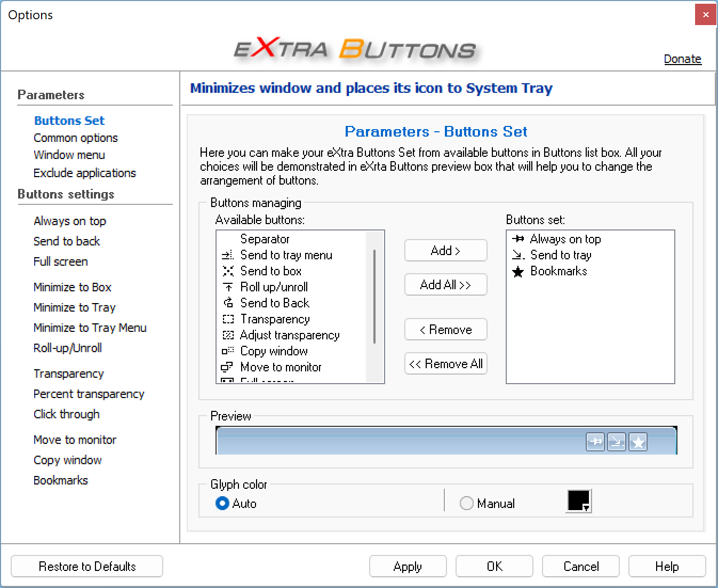Close the Options window
The image size is (718, 588).
point(706,14)
